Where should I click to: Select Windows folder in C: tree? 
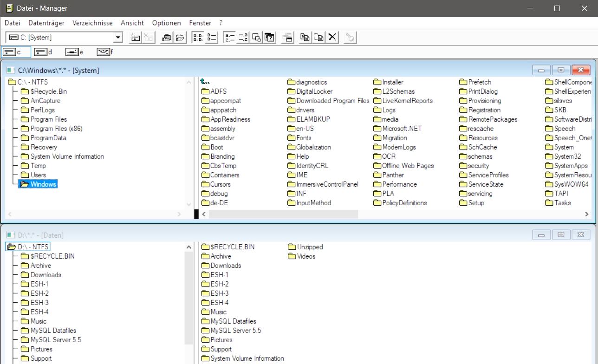pos(38,184)
